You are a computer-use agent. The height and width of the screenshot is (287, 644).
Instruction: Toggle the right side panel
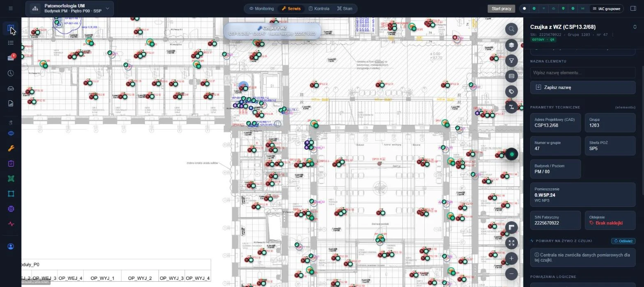(x=633, y=8)
